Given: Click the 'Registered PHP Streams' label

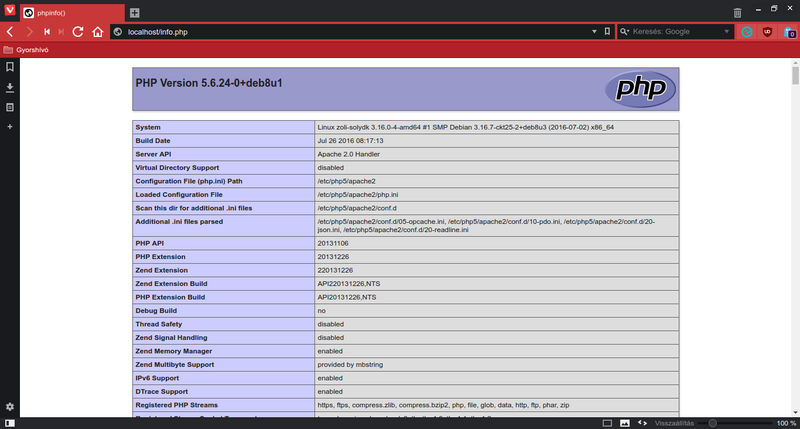Looking at the screenshot, I should click(x=177, y=405).
